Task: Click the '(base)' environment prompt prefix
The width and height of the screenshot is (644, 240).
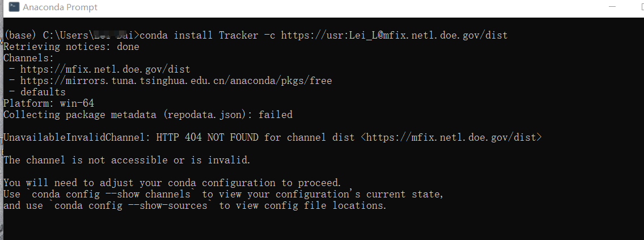Action: point(20,35)
